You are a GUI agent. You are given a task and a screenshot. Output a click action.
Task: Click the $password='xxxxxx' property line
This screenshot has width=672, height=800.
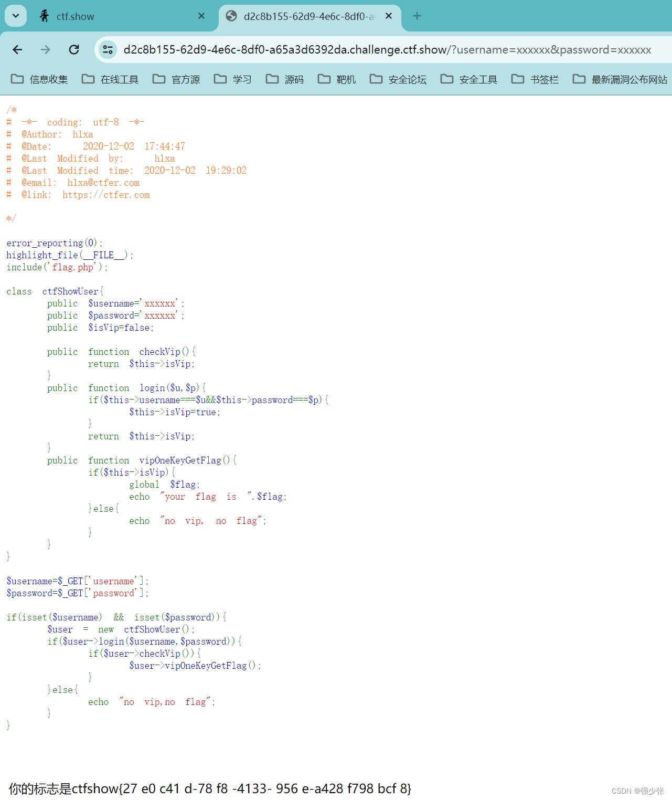click(115, 315)
